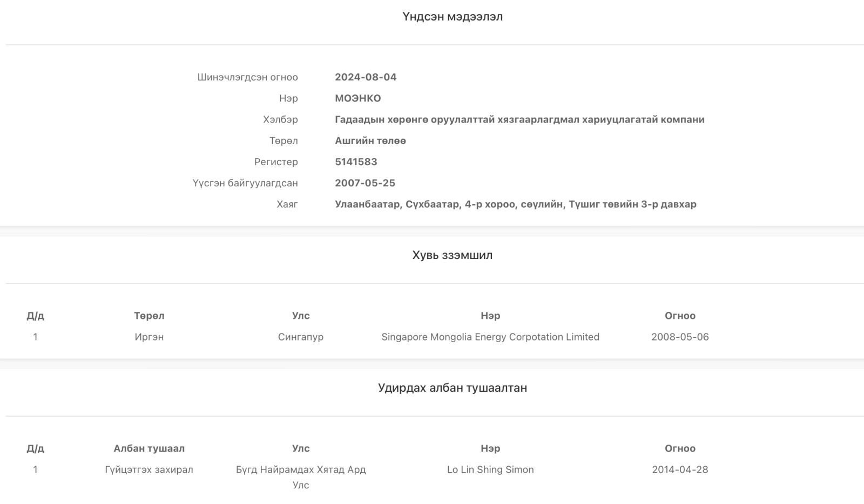Image resolution: width=864 pixels, height=504 pixels.
Task: Click the country cell 'Сингапур'
Action: coord(301,337)
